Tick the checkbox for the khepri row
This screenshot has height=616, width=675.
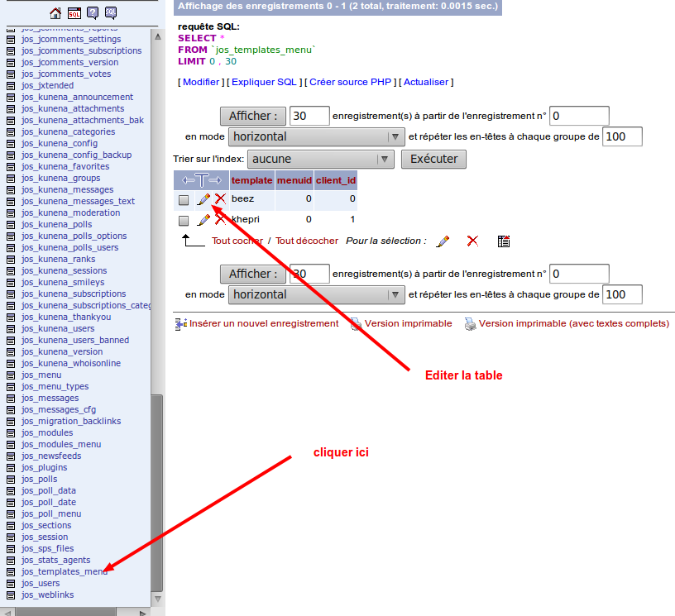point(184,221)
